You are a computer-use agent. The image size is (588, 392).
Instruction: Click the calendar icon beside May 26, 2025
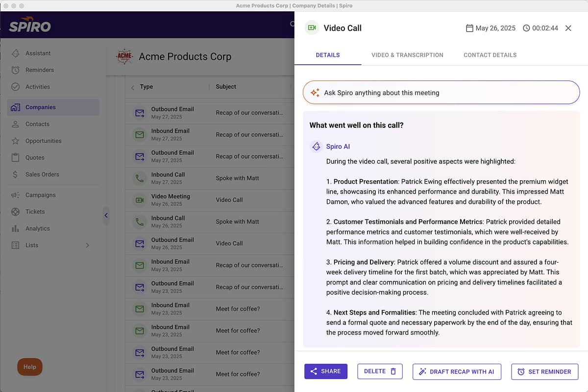coord(469,28)
